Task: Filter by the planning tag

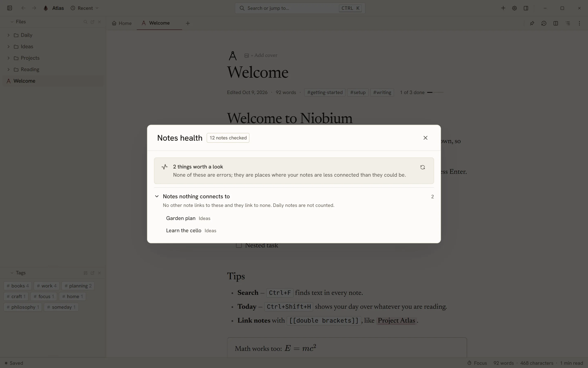Action: (78, 286)
